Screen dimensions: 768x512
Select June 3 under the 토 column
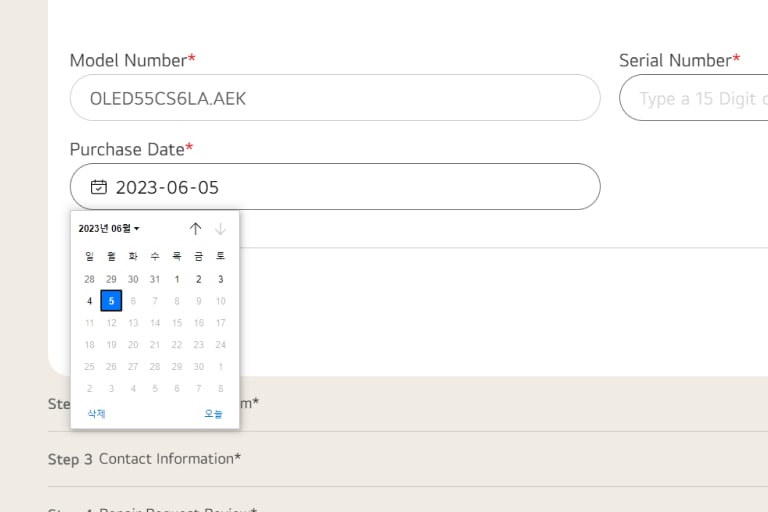point(221,279)
